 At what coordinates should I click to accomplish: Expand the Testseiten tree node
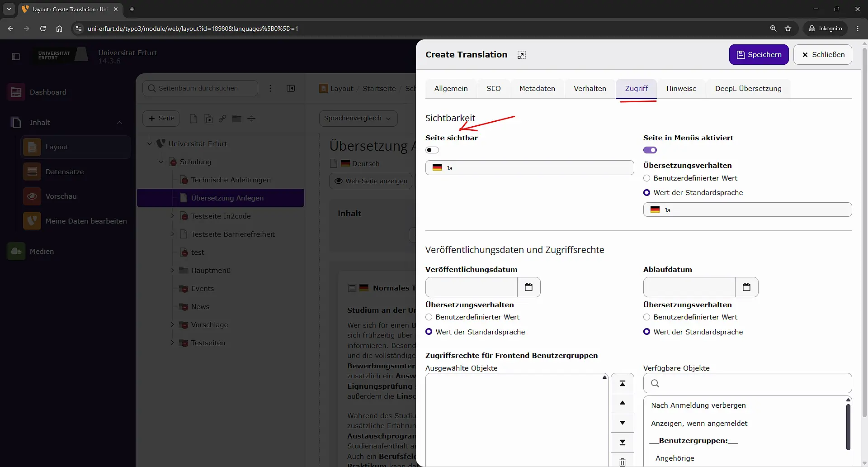(x=172, y=343)
